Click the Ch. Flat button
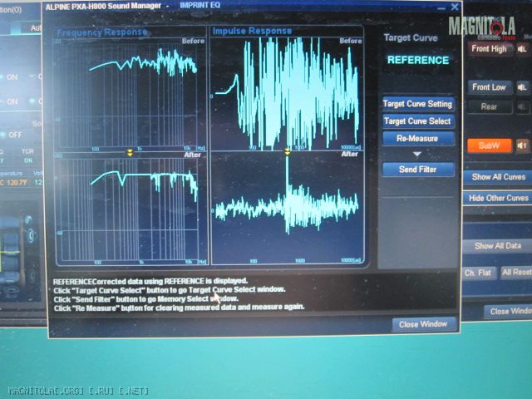The height and width of the screenshot is (399, 532). pos(479,273)
